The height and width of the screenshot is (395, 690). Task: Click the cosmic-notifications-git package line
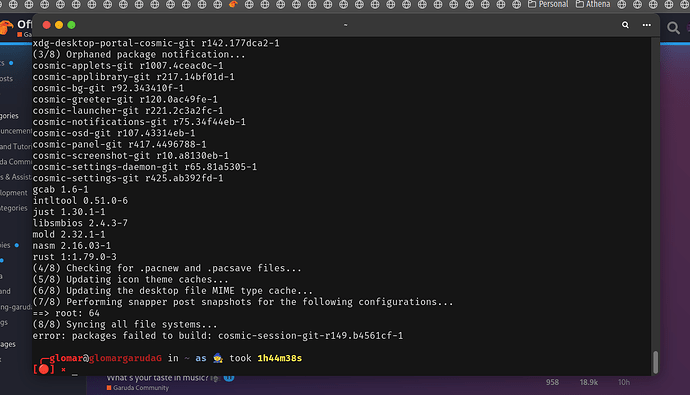point(139,122)
